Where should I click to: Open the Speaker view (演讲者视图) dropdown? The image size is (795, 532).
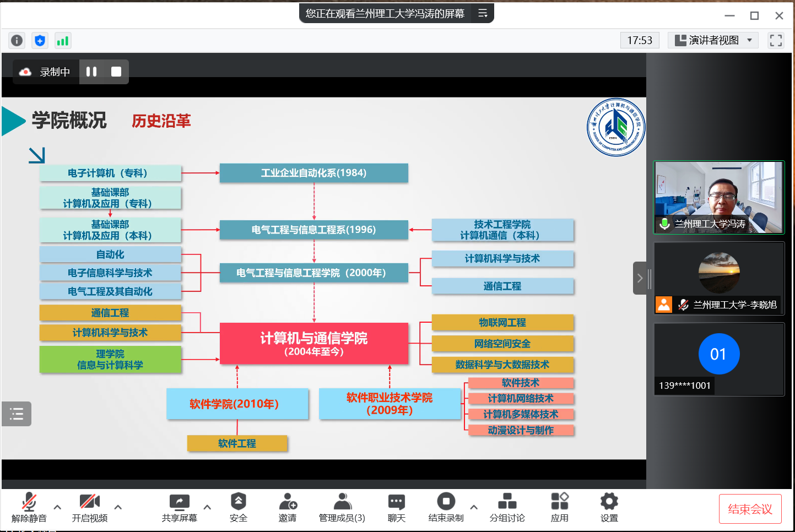(713, 40)
